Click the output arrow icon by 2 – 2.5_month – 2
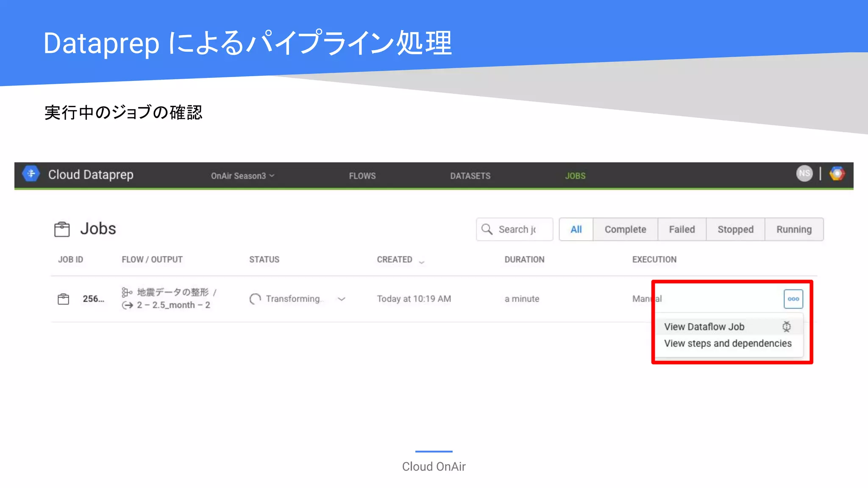This screenshot has height=488, width=868. coord(127,305)
